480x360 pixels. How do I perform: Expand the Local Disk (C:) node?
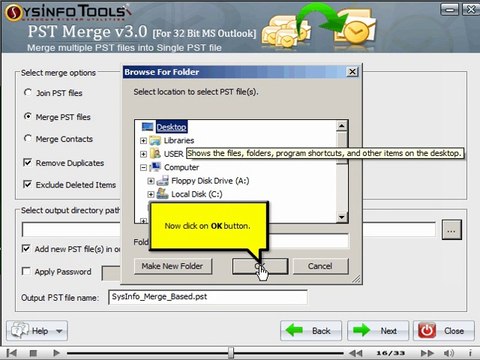point(151,194)
